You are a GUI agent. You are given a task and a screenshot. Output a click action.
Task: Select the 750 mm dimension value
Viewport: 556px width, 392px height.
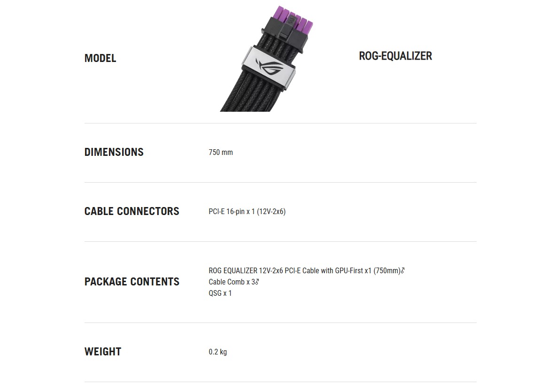pyautogui.click(x=221, y=153)
